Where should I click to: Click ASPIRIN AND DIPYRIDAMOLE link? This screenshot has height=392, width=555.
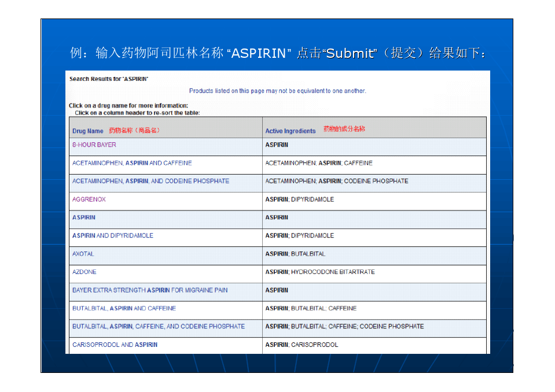coord(113,236)
